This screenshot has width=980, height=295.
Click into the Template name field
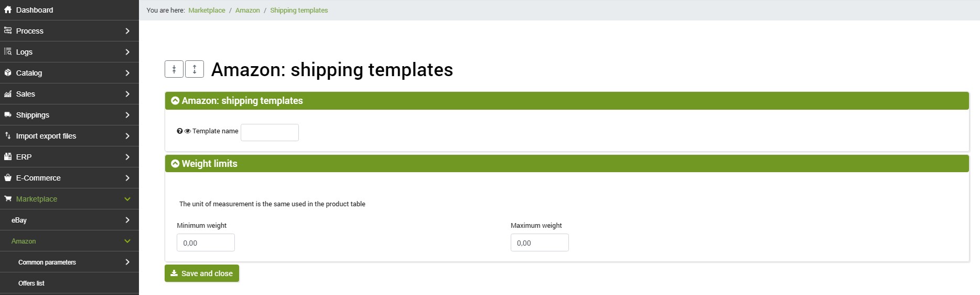(x=270, y=132)
